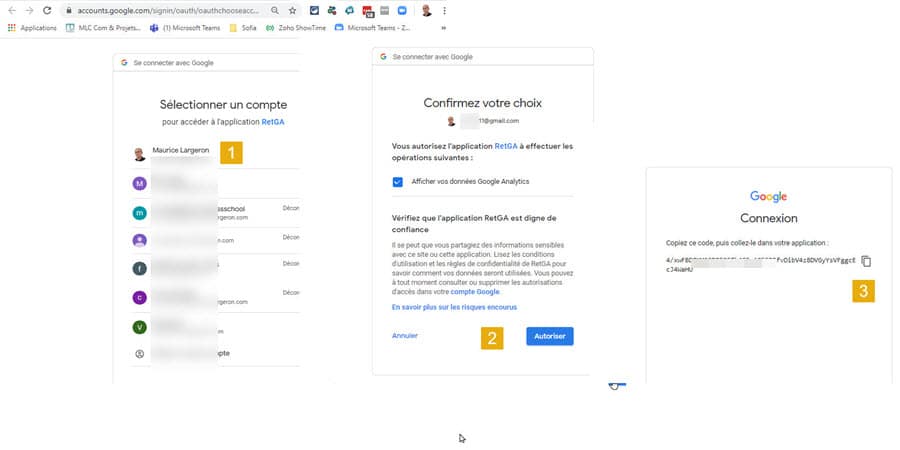Click Google G icon in left dialog header
This screenshot has width=900, height=450.
point(124,63)
